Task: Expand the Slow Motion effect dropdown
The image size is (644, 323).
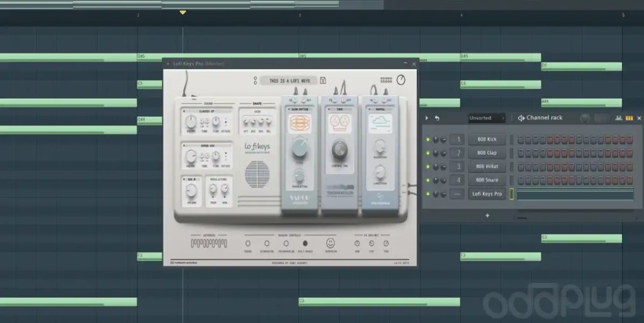Action: point(300,109)
